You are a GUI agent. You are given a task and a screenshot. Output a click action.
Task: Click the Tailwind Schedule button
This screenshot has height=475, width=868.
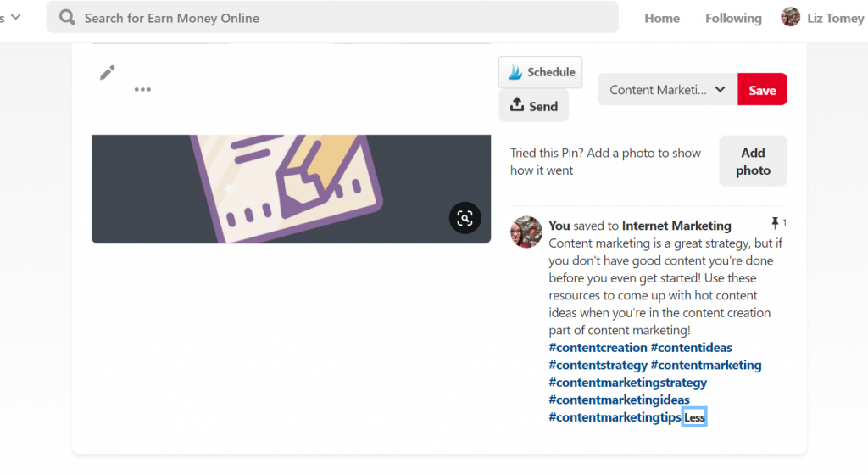pyautogui.click(x=540, y=72)
